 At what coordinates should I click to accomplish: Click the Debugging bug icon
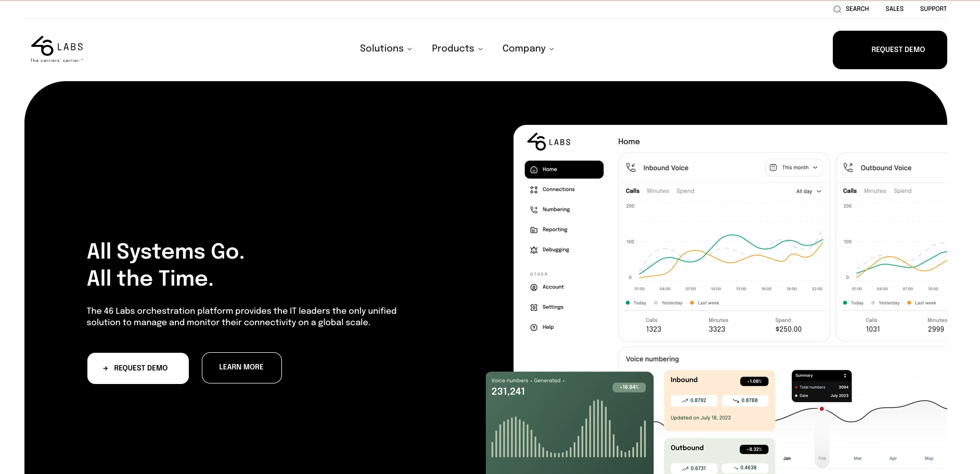(534, 250)
